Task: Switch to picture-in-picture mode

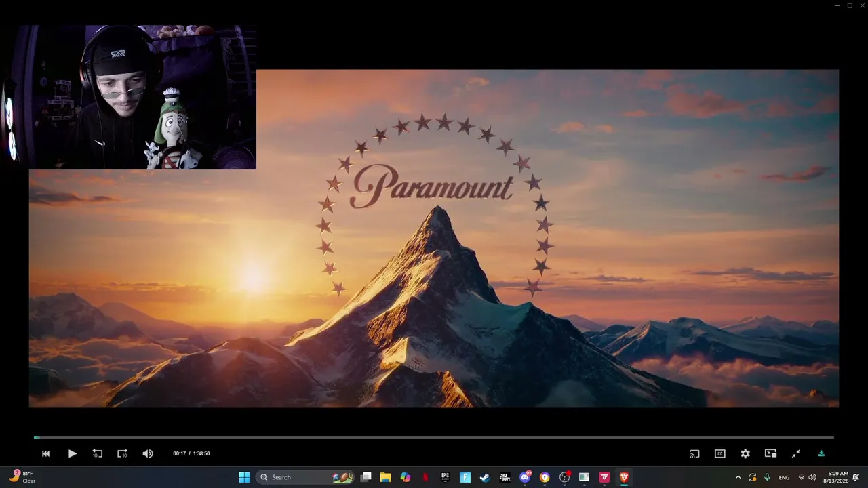Action: point(770,453)
